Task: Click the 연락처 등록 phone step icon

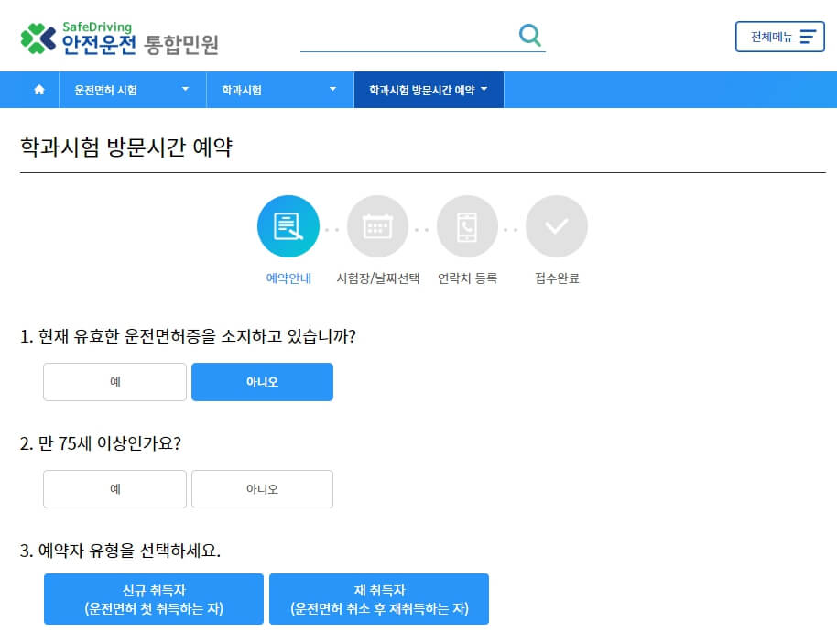Action: click(x=467, y=225)
